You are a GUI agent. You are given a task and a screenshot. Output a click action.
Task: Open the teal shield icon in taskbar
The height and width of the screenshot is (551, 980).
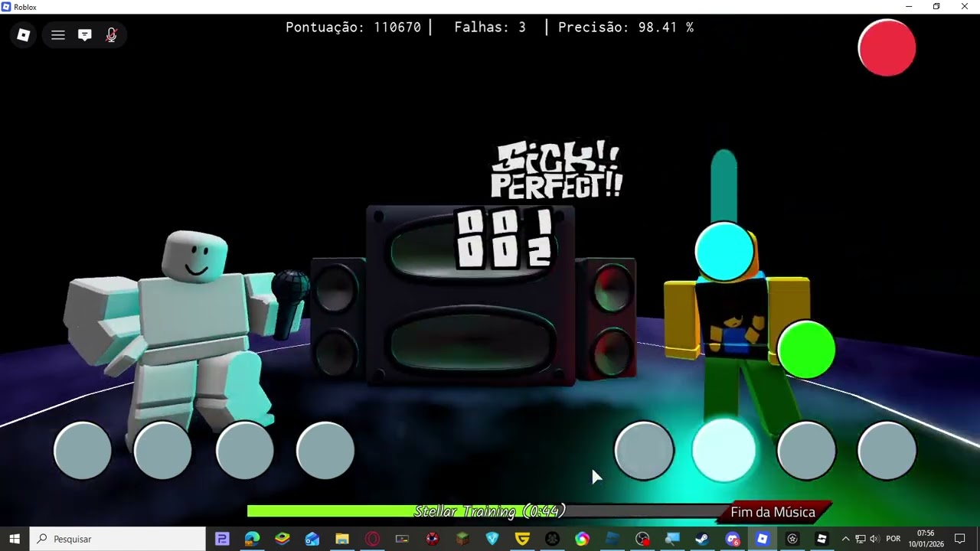coord(492,539)
